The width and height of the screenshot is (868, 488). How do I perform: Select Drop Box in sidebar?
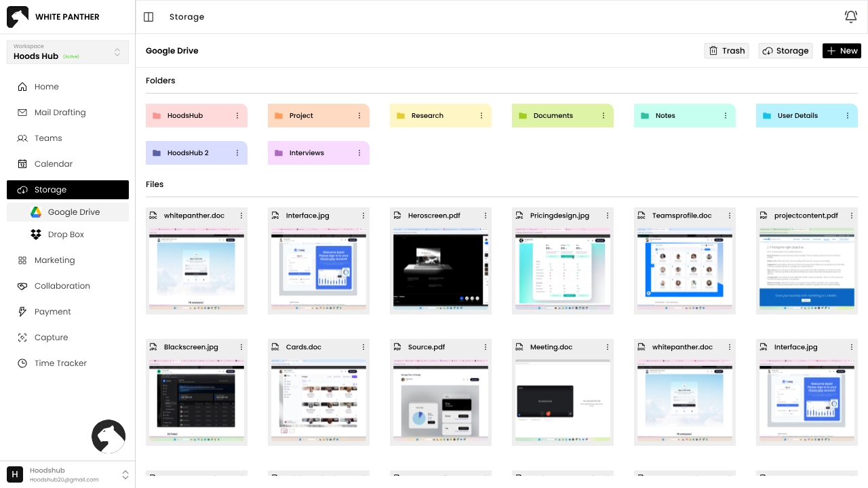66,235
